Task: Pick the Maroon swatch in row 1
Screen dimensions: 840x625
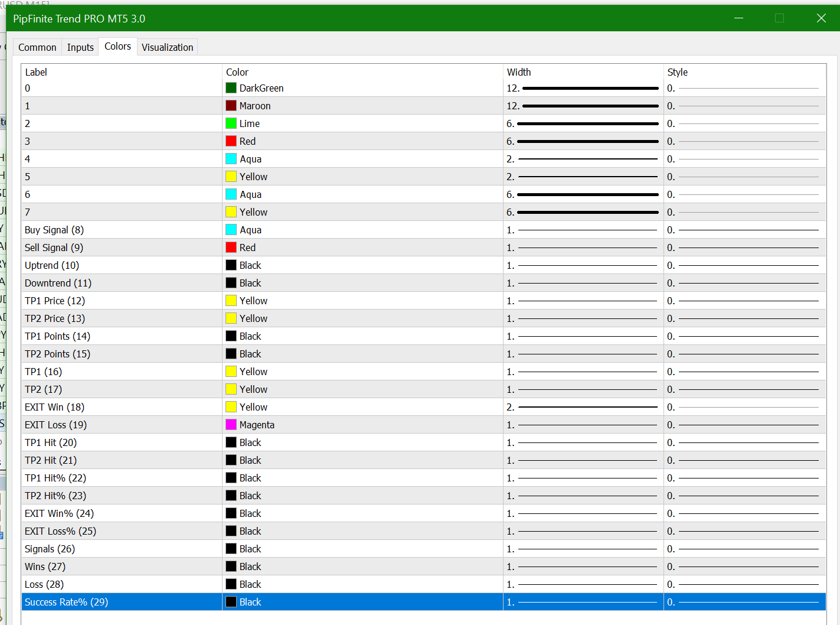Action: click(231, 106)
